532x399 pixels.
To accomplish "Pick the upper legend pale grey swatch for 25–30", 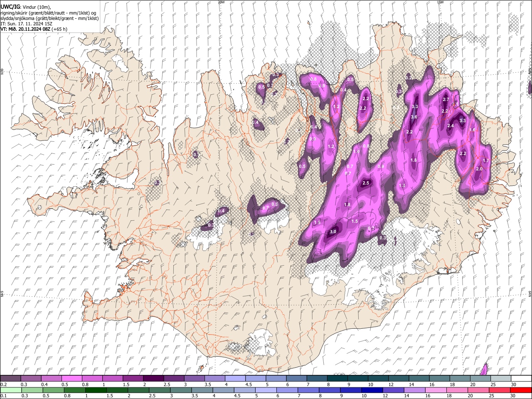I will 500,379.
